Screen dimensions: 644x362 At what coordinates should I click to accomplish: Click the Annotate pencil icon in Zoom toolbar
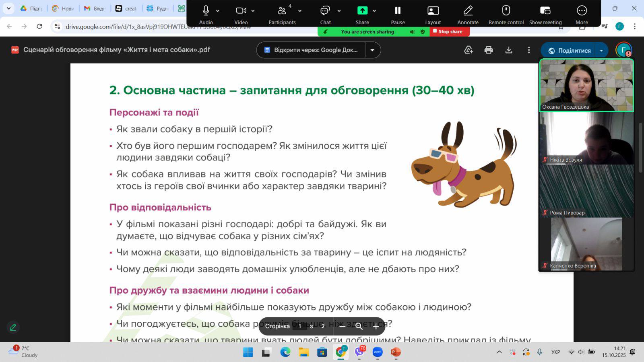(468, 11)
